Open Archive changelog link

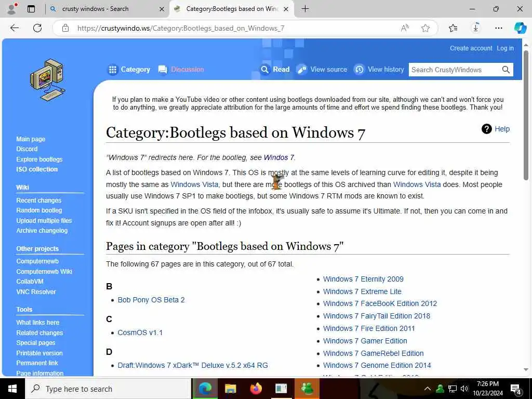click(42, 230)
